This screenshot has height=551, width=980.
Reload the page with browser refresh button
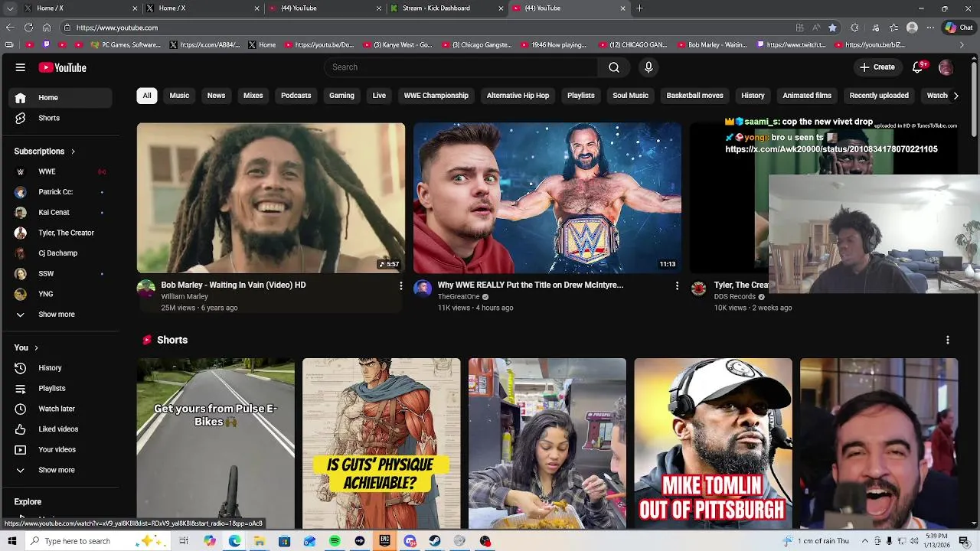pyautogui.click(x=28, y=28)
